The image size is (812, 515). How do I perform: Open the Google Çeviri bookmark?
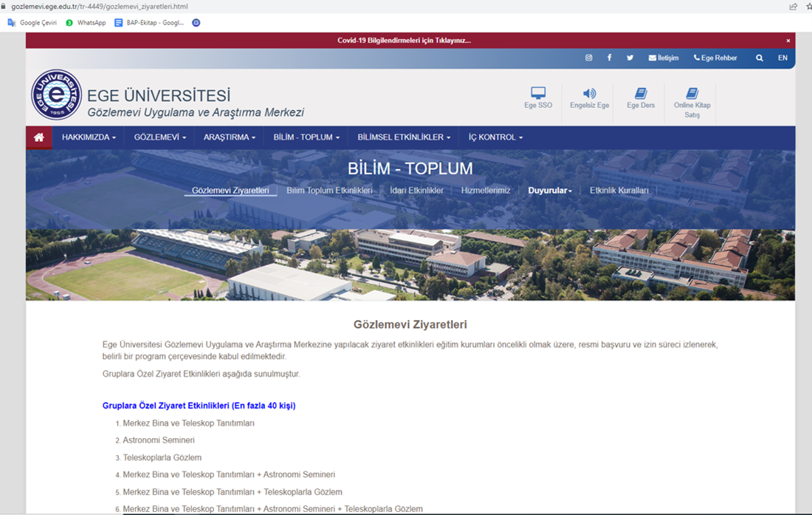32,23
